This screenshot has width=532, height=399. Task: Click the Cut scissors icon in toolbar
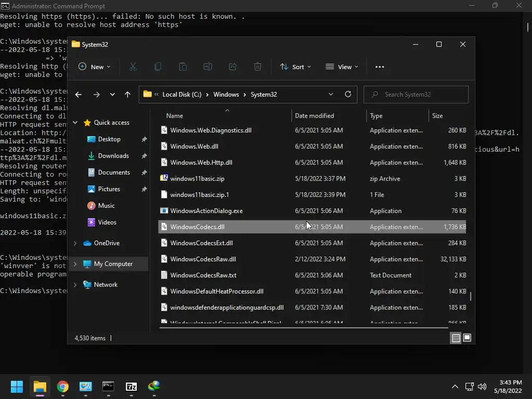(132, 67)
